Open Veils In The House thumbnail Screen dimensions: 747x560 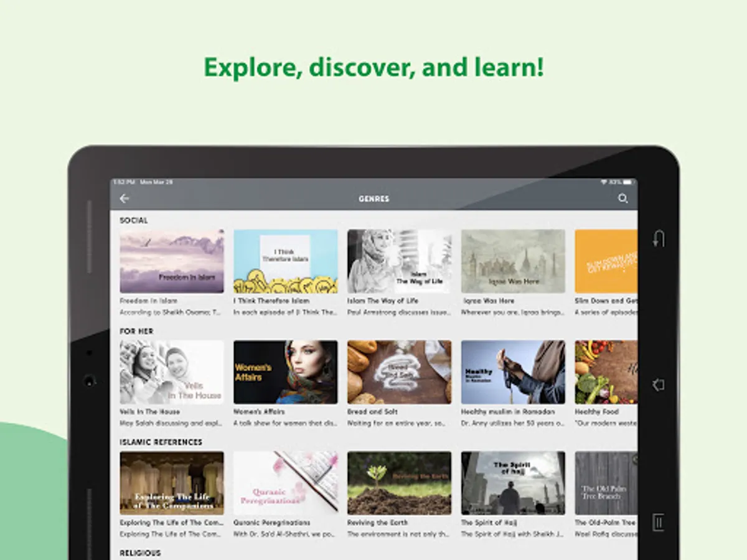pos(172,372)
